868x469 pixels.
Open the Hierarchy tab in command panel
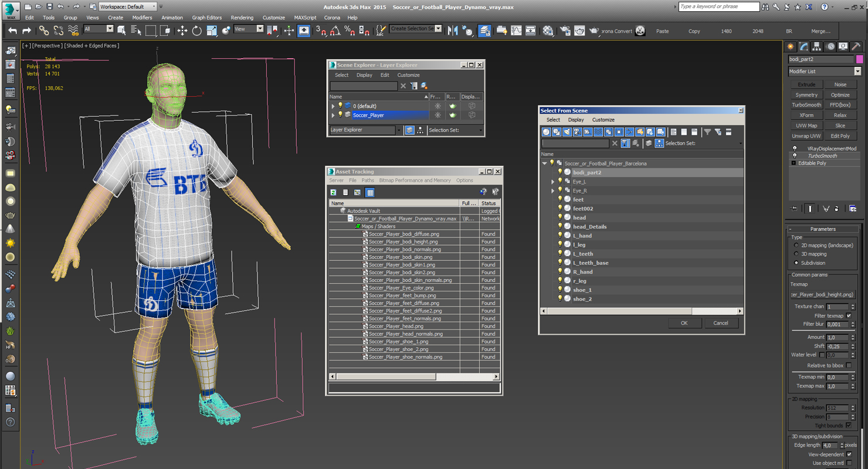click(x=816, y=46)
